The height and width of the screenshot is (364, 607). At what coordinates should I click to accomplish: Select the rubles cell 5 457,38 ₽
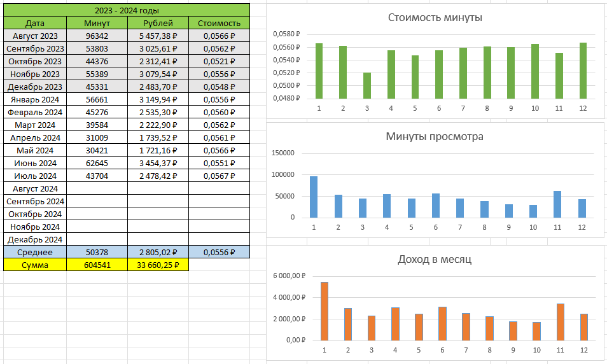pos(158,36)
